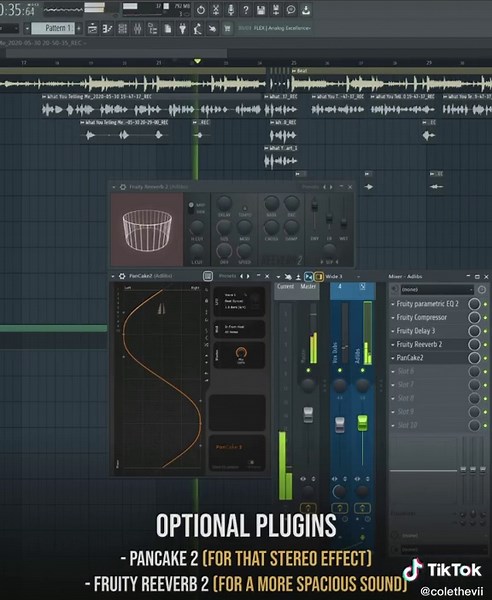Click the plus button next to Pattern 1
The image size is (492, 600).
click(x=79, y=28)
